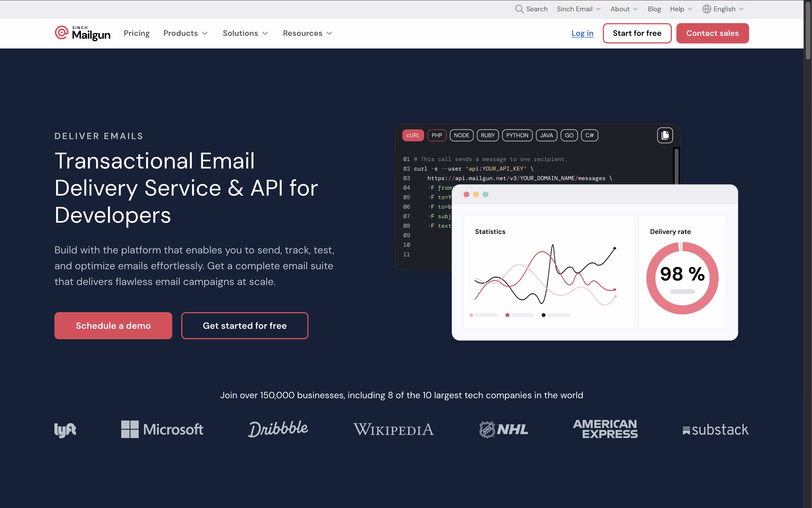Click the code snippet scrollbar

click(x=676, y=166)
